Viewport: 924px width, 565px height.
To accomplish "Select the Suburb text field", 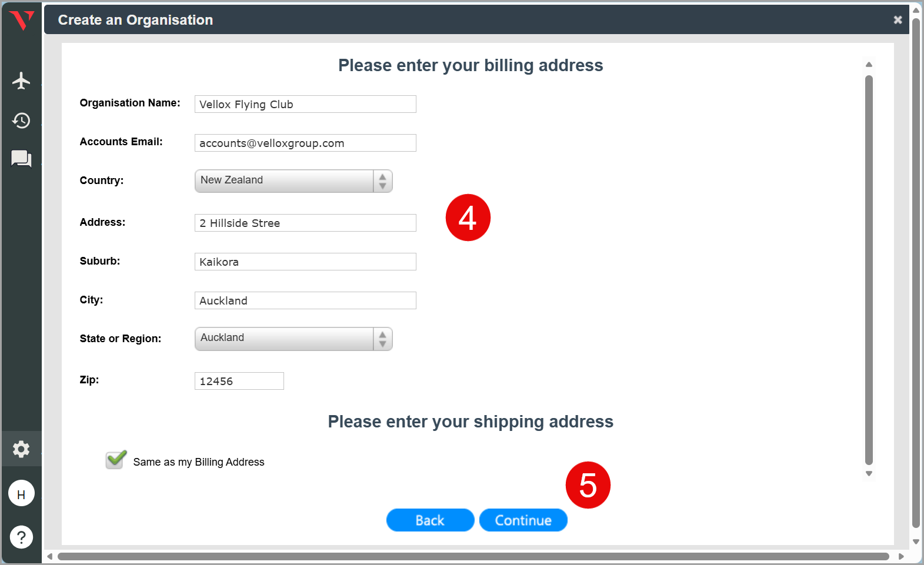I will pos(305,262).
